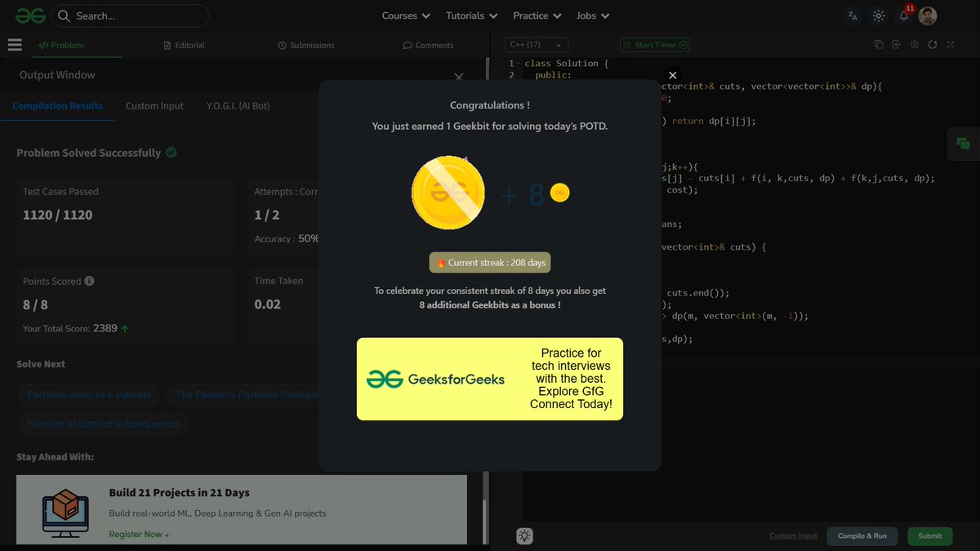Viewport: 980px width, 551px height.
Task: Click the language translation icon
Action: pyautogui.click(x=852, y=15)
